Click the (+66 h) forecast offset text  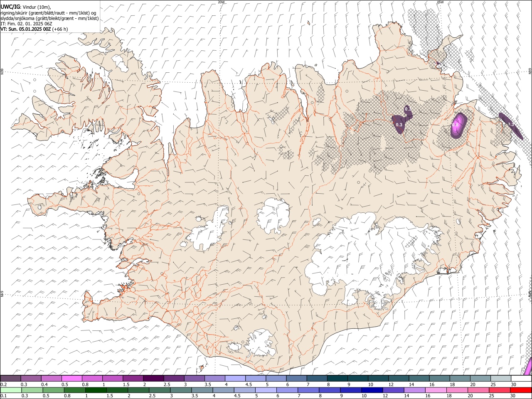(60, 29)
